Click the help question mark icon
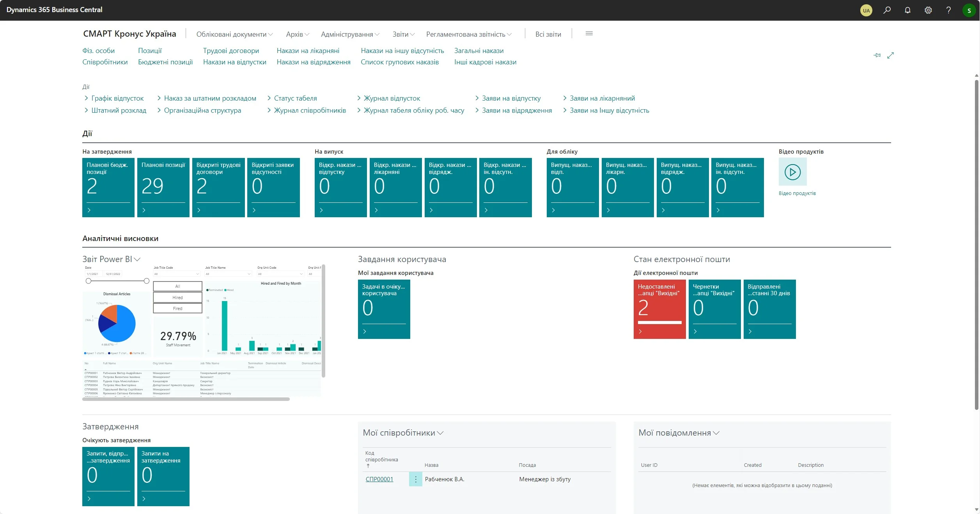 click(948, 10)
